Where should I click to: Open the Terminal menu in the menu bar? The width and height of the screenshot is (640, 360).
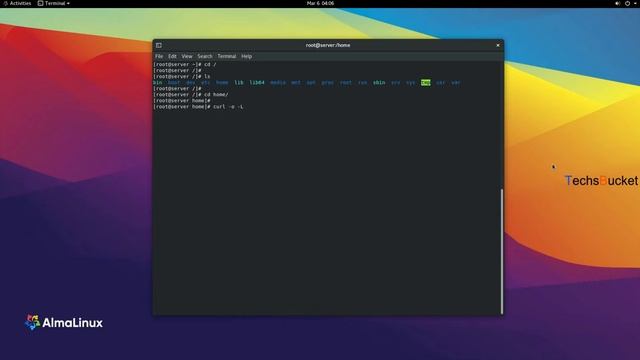tap(227, 56)
